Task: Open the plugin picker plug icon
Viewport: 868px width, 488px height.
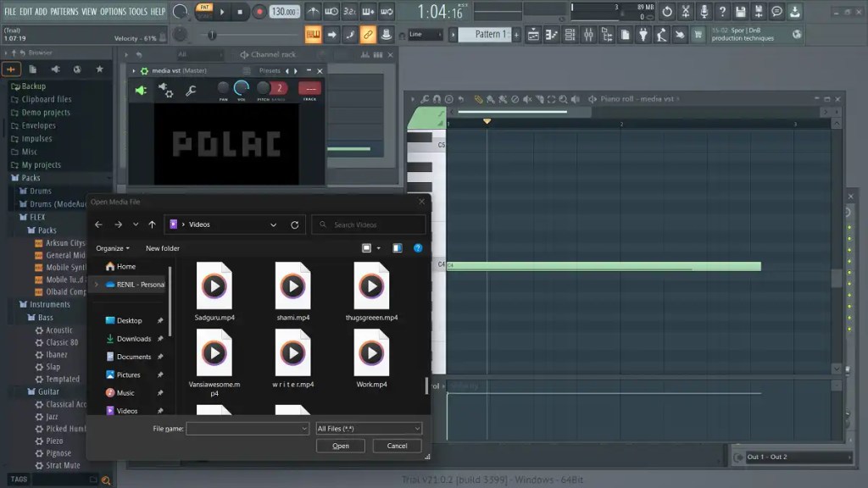Action: pyautogui.click(x=643, y=35)
